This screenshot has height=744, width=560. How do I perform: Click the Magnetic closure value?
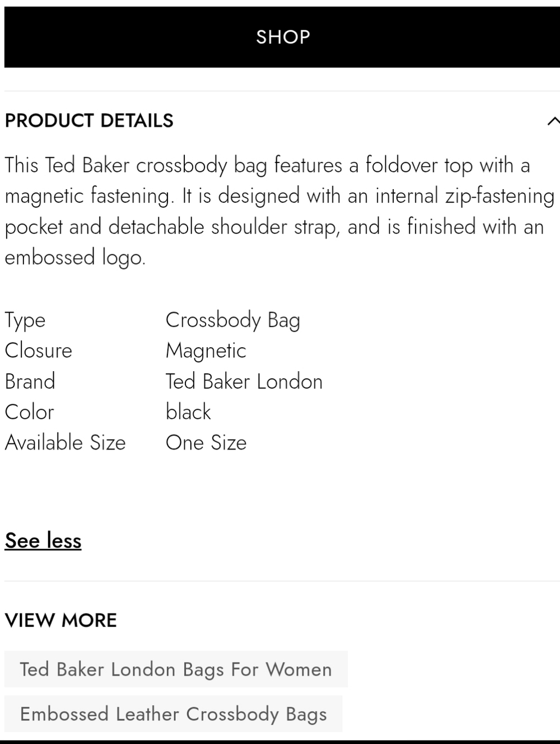pos(206,351)
